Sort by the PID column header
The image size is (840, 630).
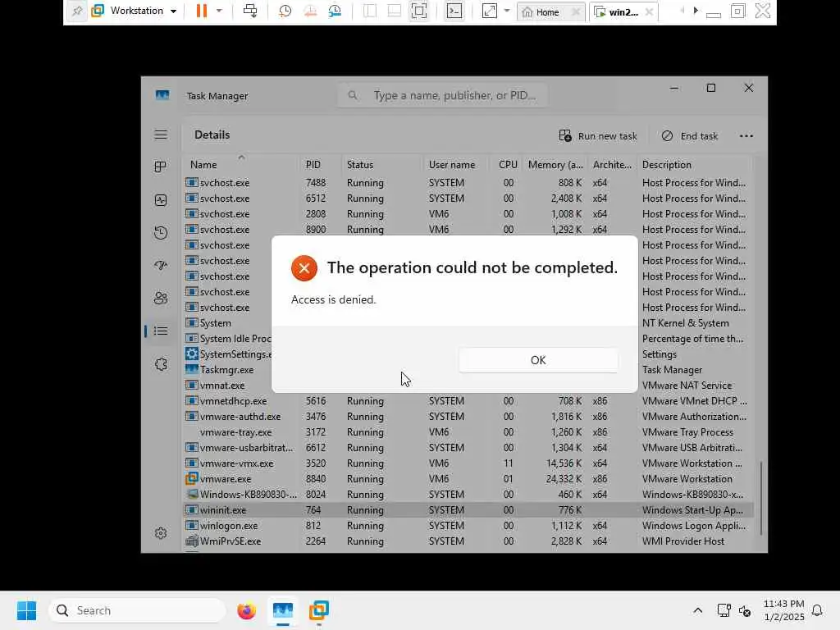pyautogui.click(x=320, y=164)
